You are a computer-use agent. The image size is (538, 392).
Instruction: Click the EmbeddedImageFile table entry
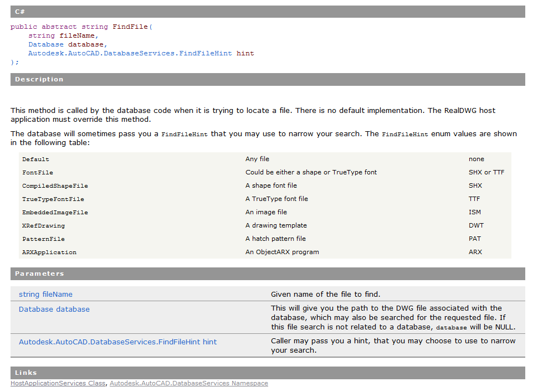click(x=55, y=212)
